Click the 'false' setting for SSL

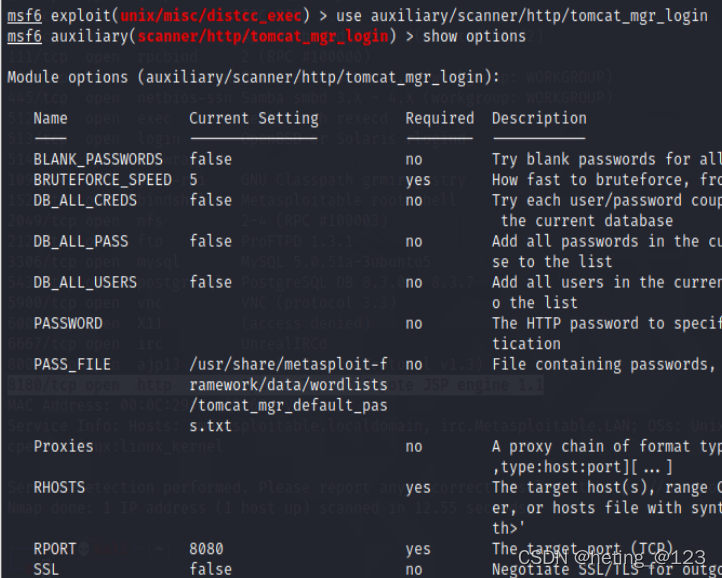click(x=210, y=569)
